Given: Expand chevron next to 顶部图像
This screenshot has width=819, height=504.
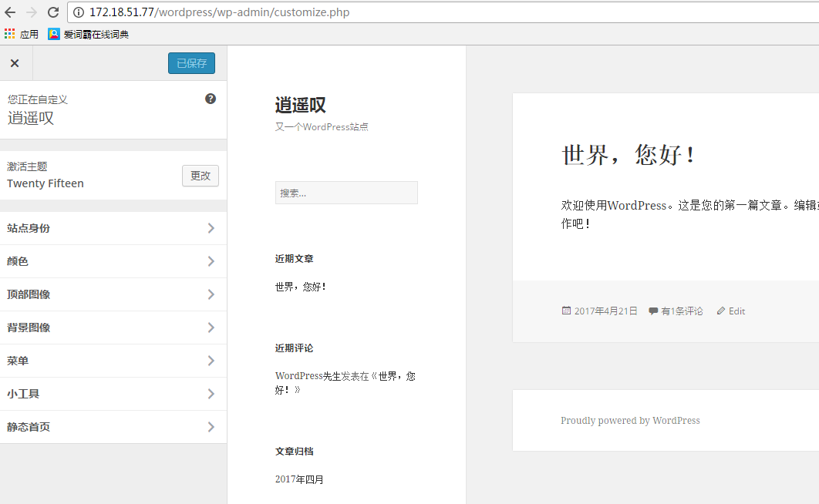Looking at the screenshot, I should (x=211, y=294).
